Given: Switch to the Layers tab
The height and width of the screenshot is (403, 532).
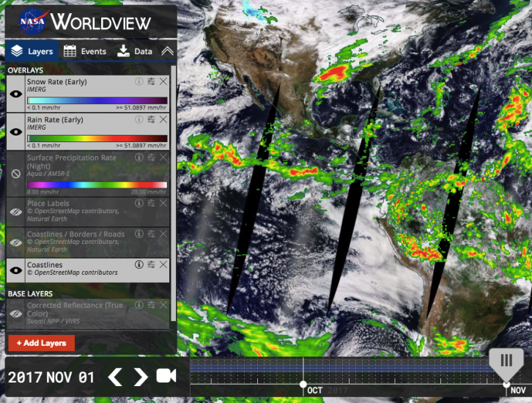Looking at the screenshot, I should tap(32, 51).
